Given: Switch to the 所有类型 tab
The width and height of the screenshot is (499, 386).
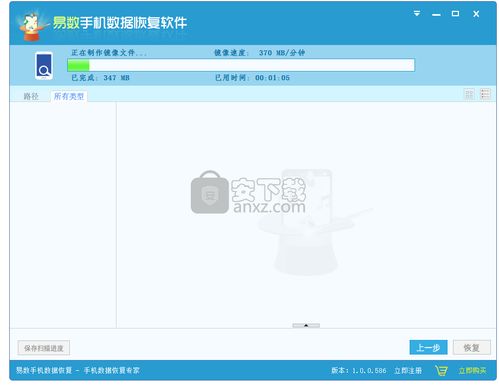Looking at the screenshot, I should coord(69,96).
